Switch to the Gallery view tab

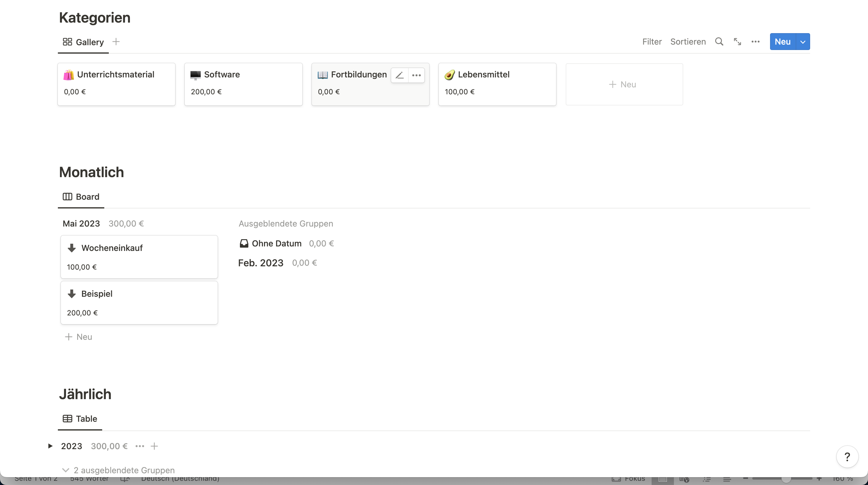point(83,42)
